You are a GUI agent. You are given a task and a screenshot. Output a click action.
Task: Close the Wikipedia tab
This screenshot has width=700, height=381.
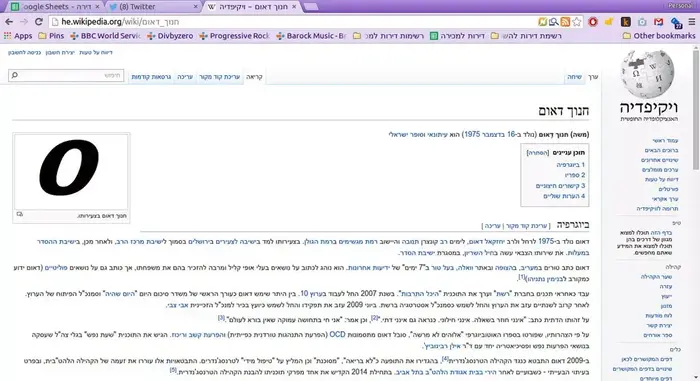[x=294, y=7]
